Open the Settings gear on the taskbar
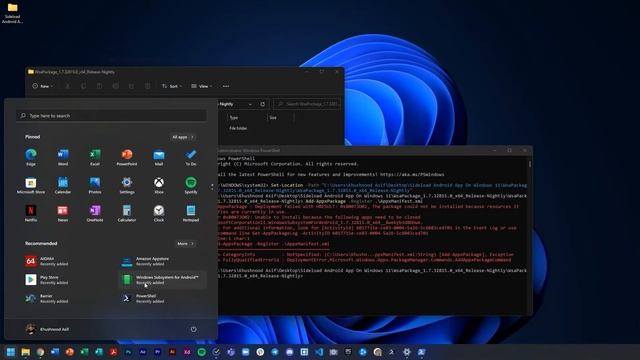 [407, 352]
